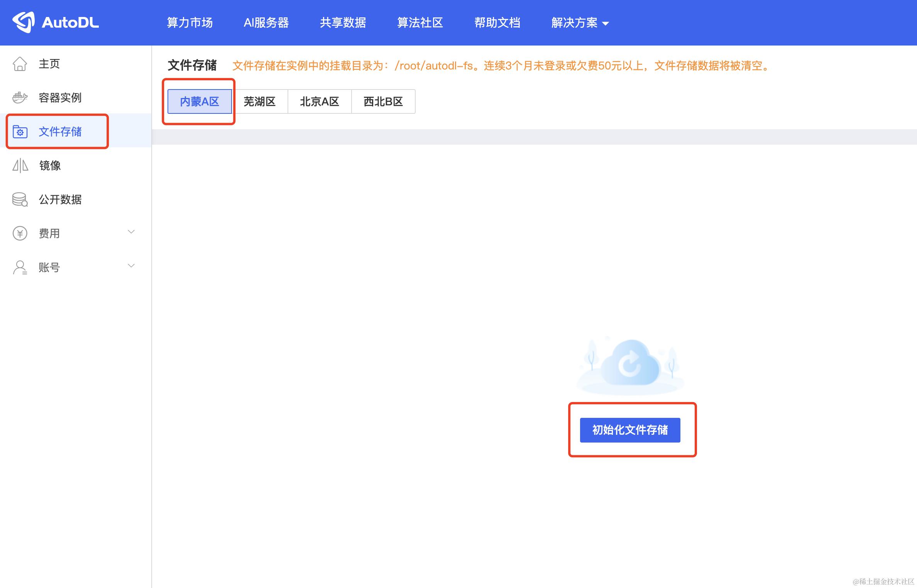The height and width of the screenshot is (588, 917).
Task: Click the AutoDL logo icon
Action: tap(24, 22)
